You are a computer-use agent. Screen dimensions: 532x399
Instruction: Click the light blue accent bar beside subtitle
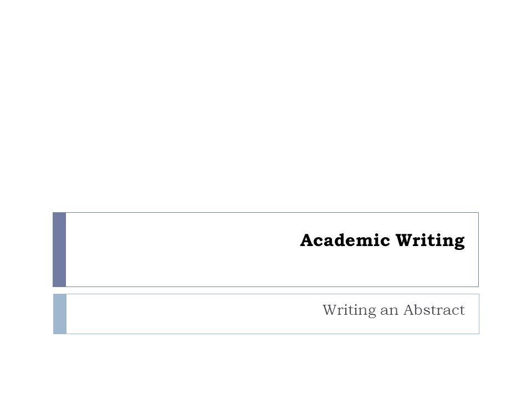click(60, 314)
